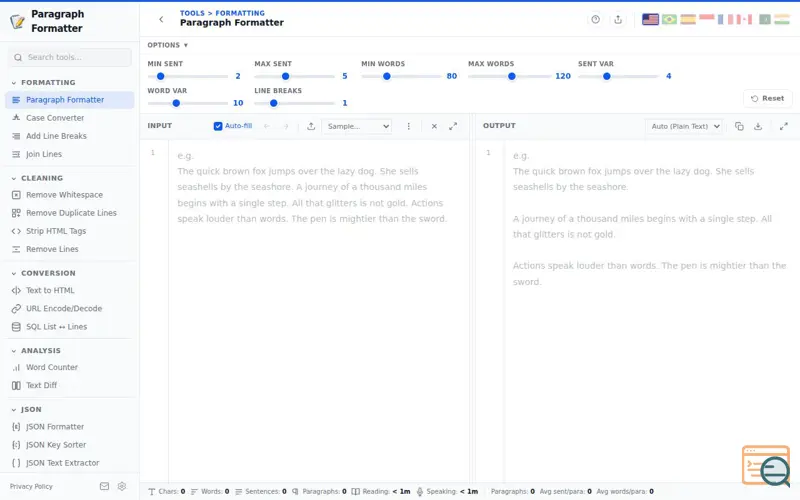Expand the Output panel to fullscreen
This screenshot has height=500, width=800.
pyautogui.click(x=784, y=126)
